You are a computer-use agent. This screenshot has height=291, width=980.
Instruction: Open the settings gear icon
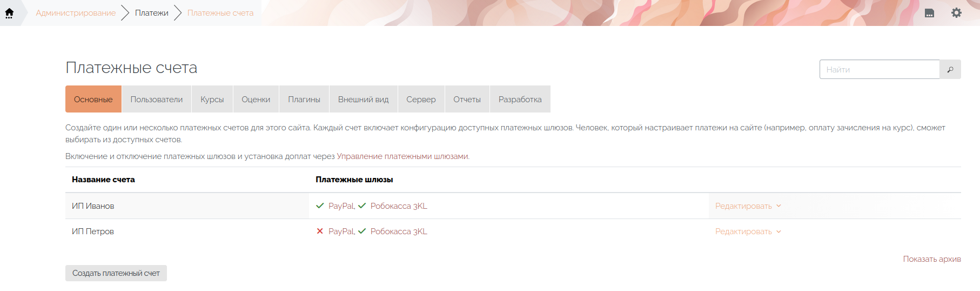[x=956, y=13]
